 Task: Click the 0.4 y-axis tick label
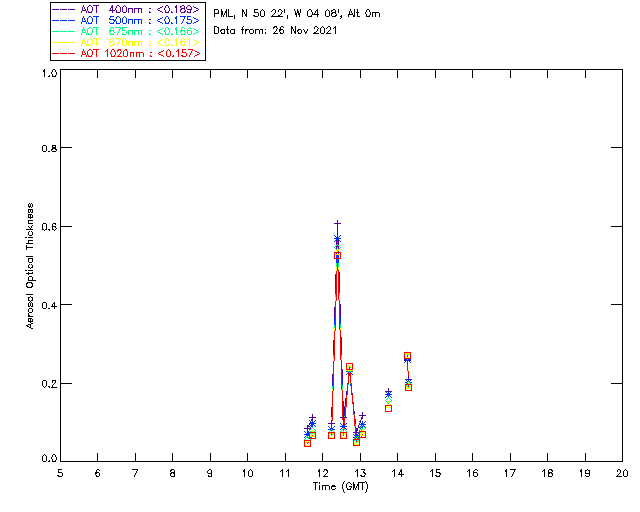pyautogui.click(x=49, y=305)
